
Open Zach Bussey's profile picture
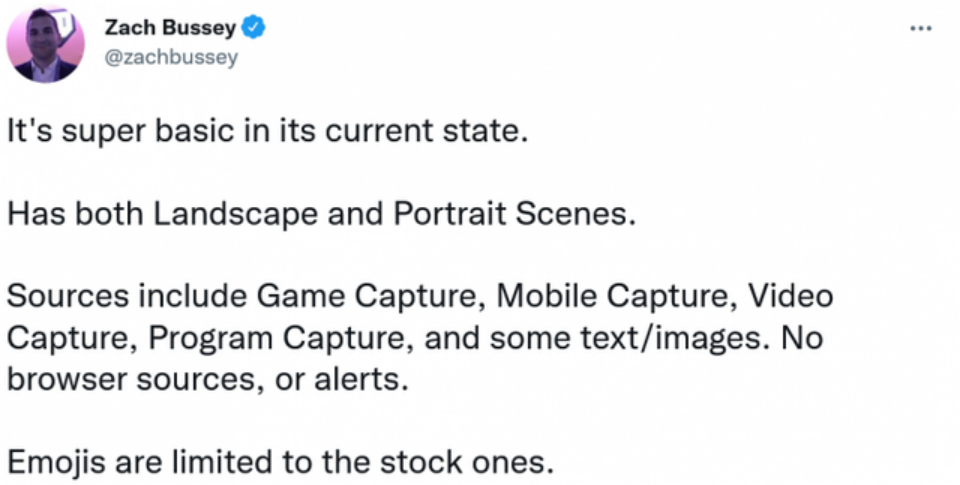pyautogui.click(x=46, y=43)
